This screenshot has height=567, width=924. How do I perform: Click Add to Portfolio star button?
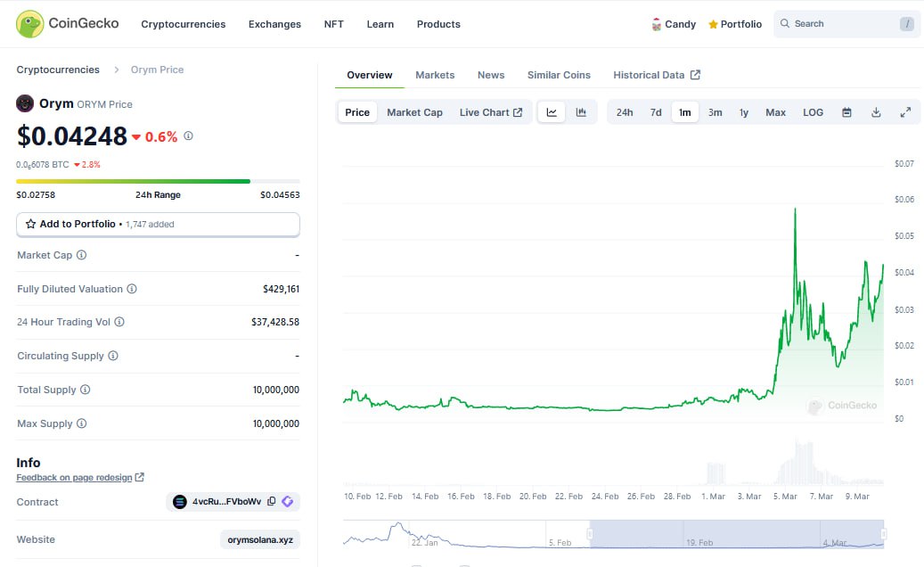pyautogui.click(x=158, y=225)
